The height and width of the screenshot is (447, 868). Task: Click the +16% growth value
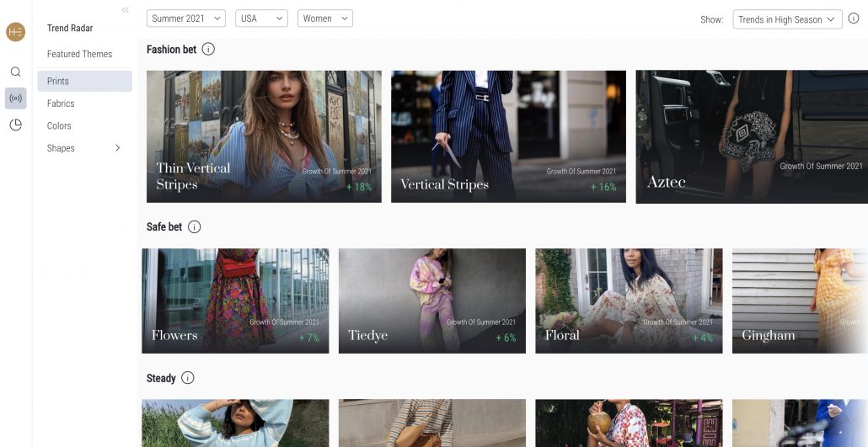[603, 187]
